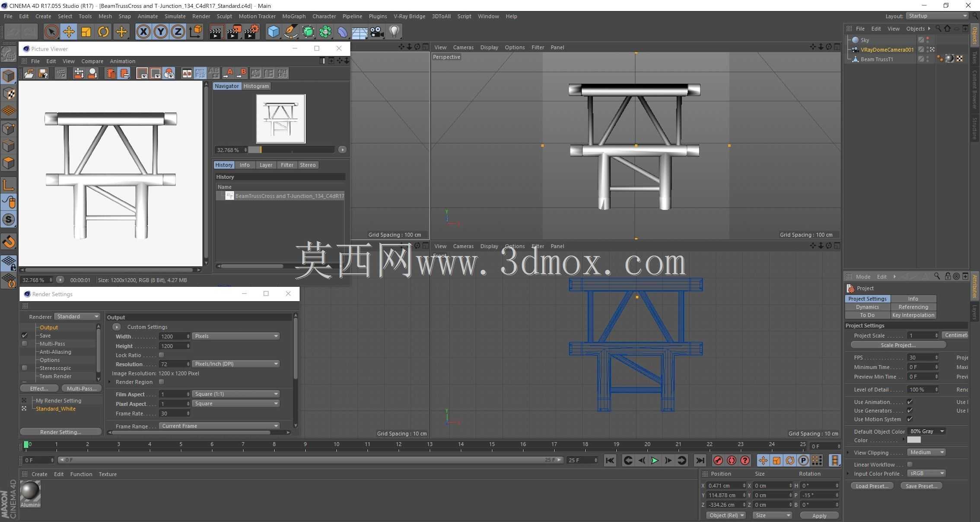Open image in Picture Viewer toolbar
The image size is (980, 522).
(x=29, y=73)
